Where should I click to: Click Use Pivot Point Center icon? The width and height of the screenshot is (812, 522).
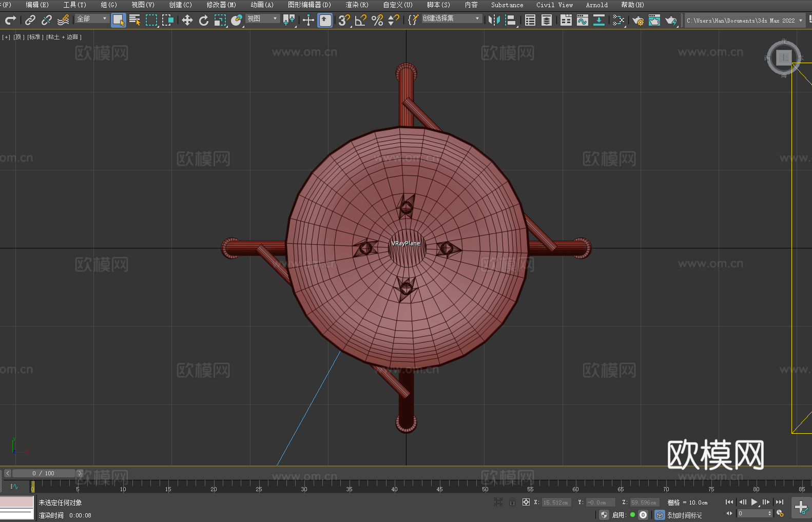pos(289,20)
